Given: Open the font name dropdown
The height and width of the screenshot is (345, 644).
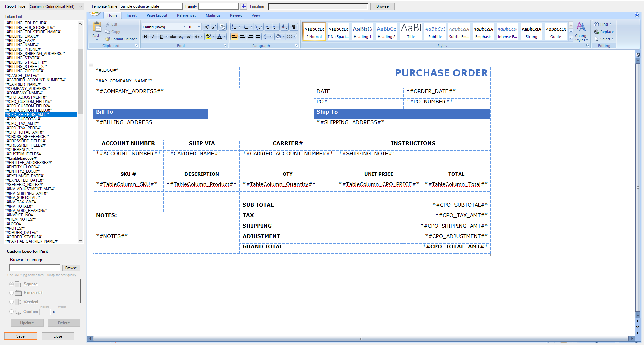Looking at the screenshot, I should point(184,27).
